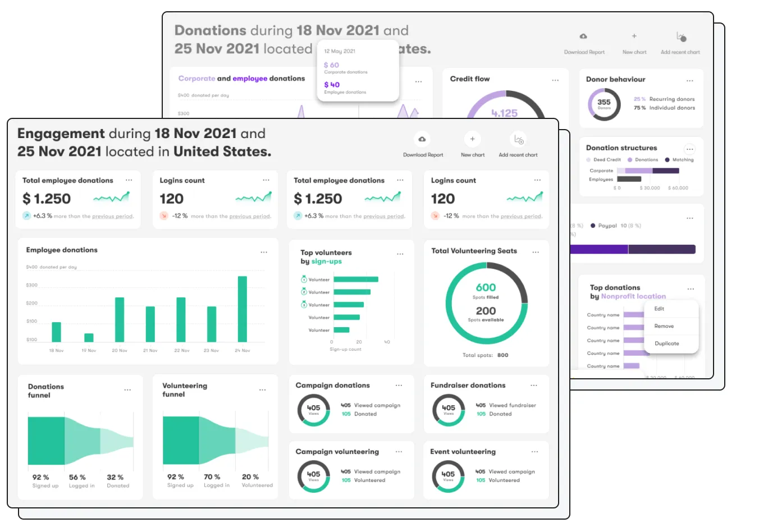Open the Corporate and employee donations options menu

click(418, 82)
